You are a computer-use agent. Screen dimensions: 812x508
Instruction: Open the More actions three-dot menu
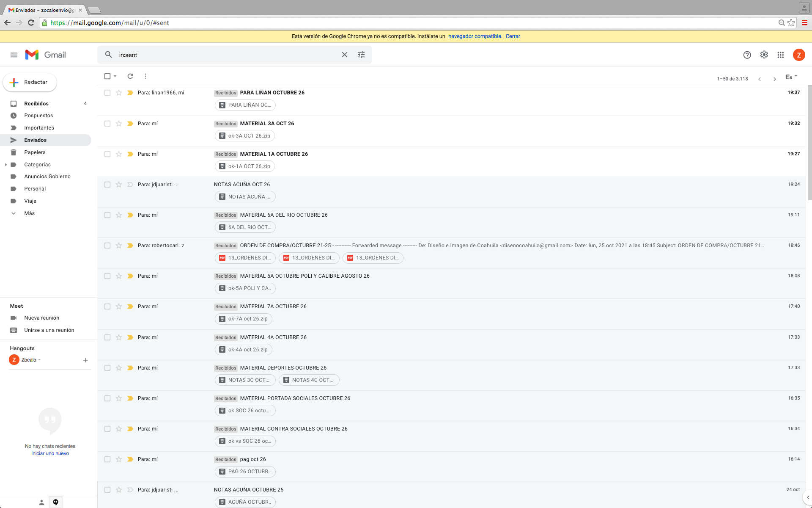pyautogui.click(x=145, y=76)
